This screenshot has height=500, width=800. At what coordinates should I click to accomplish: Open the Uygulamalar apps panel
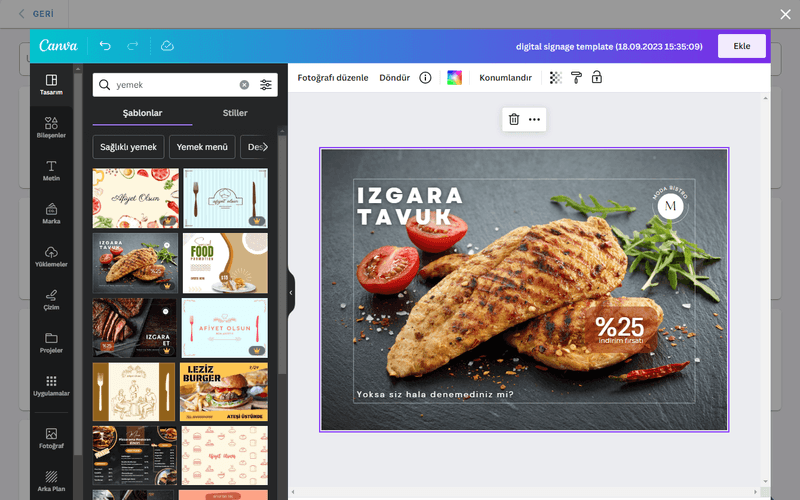coord(51,385)
